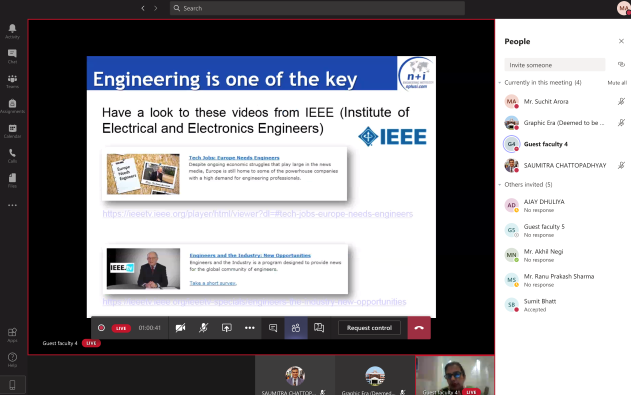Click the Take a short survey link
Viewport: 631px width, 395px height.
[x=213, y=283]
